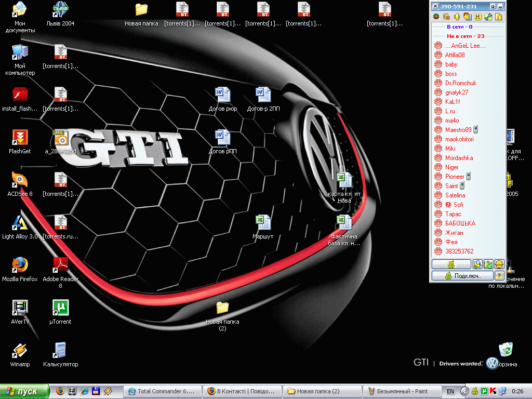Switch to the Total Commander taskbar button
532x399 pixels.
tap(162, 391)
